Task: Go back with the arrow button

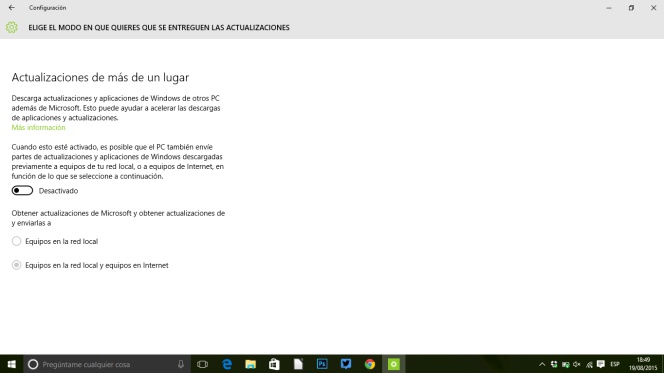Action: 11,8
